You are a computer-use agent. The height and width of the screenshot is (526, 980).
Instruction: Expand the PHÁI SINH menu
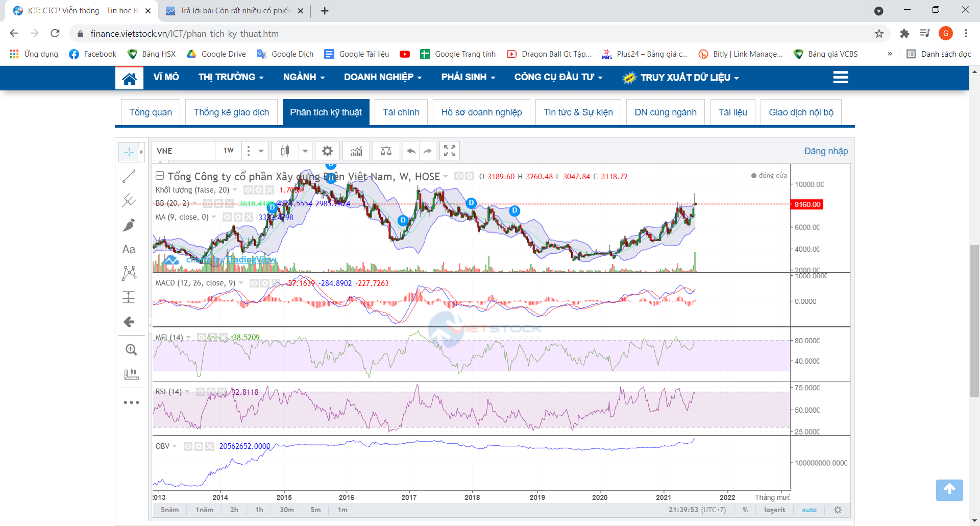pos(468,77)
